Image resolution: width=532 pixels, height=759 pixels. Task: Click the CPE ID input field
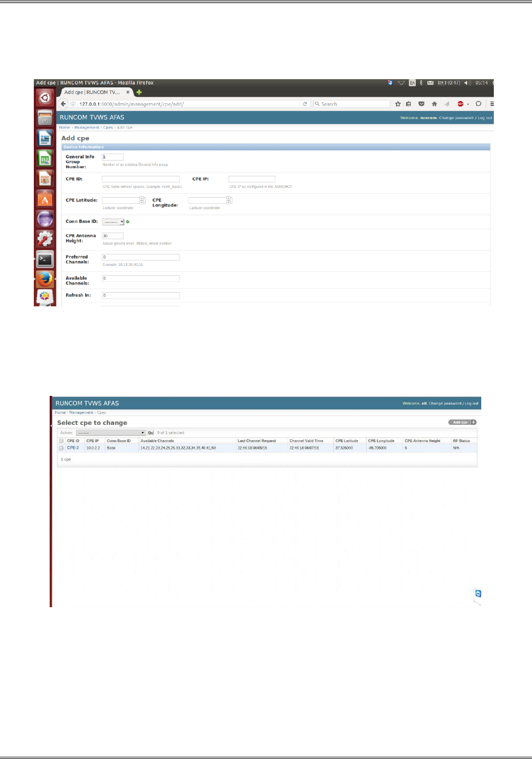point(141,179)
